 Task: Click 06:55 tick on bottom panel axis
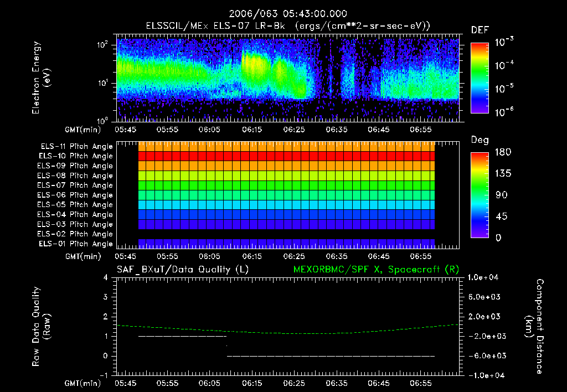pyautogui.click(x=420, y=383)
